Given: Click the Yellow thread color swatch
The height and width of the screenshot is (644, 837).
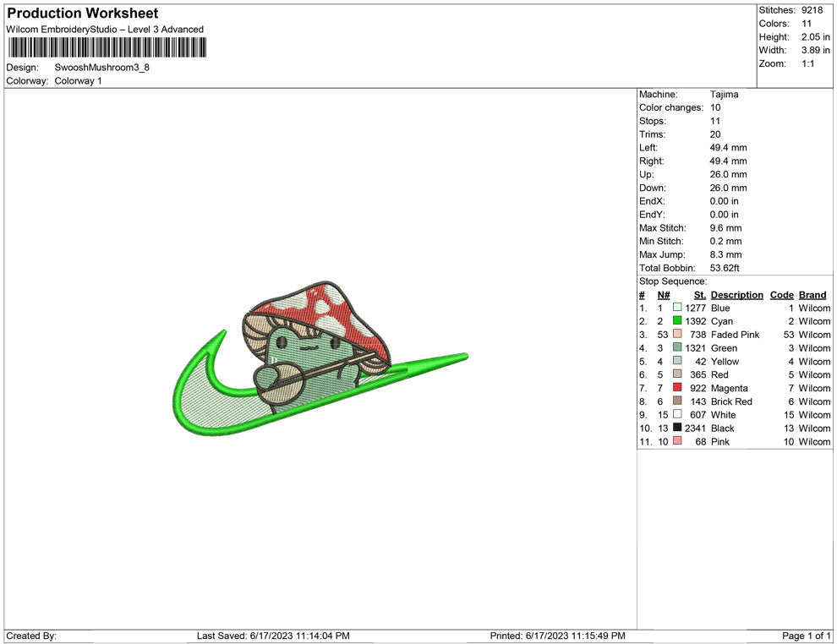Looking at the screenshot, I should coord(677,361).
